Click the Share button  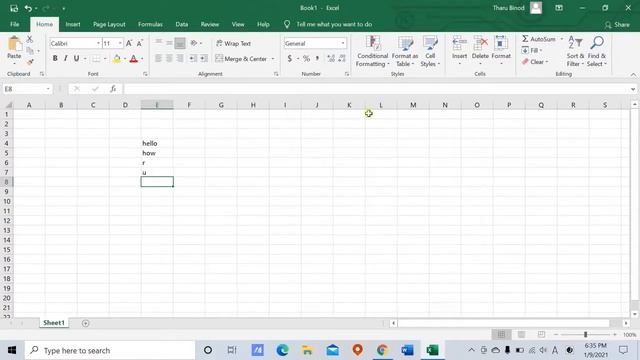pos(617,24)
